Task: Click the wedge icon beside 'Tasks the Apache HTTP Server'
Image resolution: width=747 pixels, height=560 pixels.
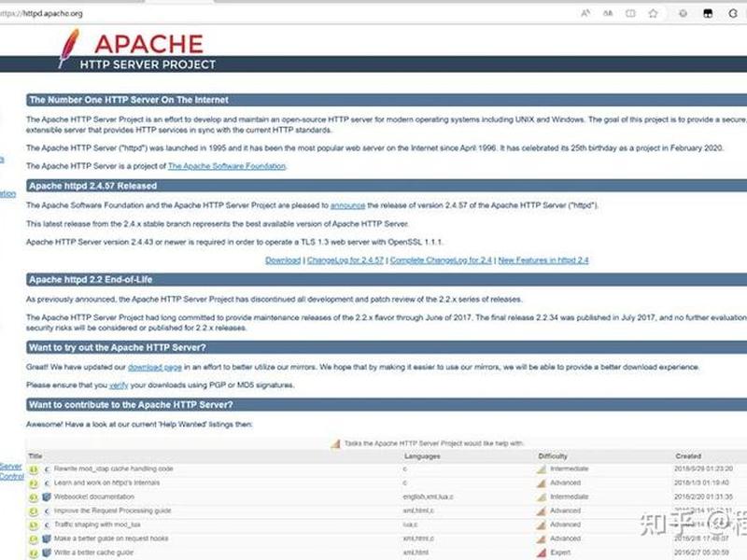Action: tap(336, 444)
